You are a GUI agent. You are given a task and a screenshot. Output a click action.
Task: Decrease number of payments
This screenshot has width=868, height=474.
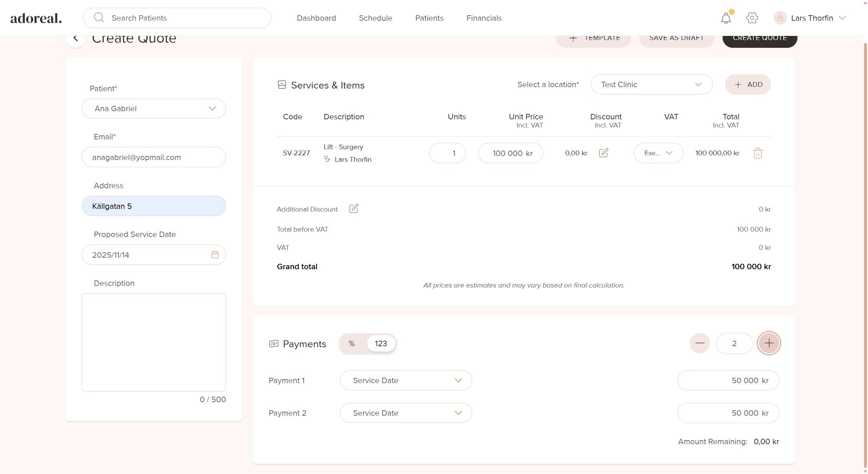point(700,343)
